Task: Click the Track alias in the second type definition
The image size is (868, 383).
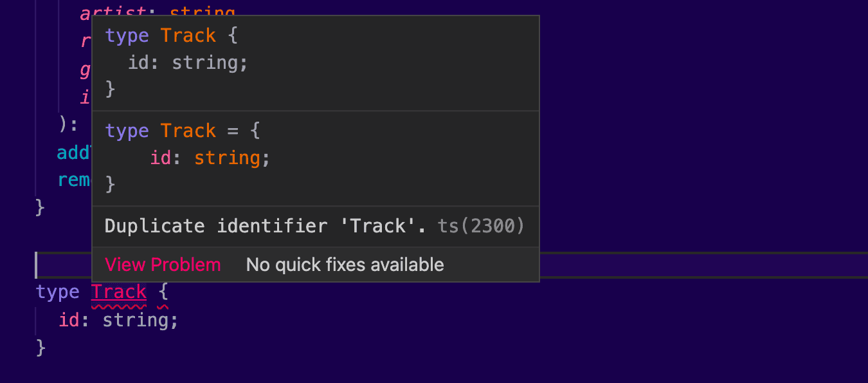Action: tap(188, 130)
